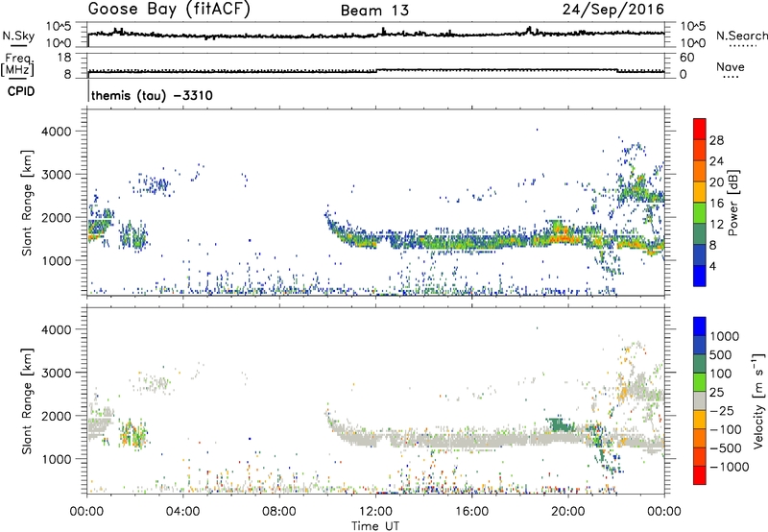This screenshot has height=532, width=768.
Task: Click the "500" label on Velocity colorbar
Action: tap(721, 355)
